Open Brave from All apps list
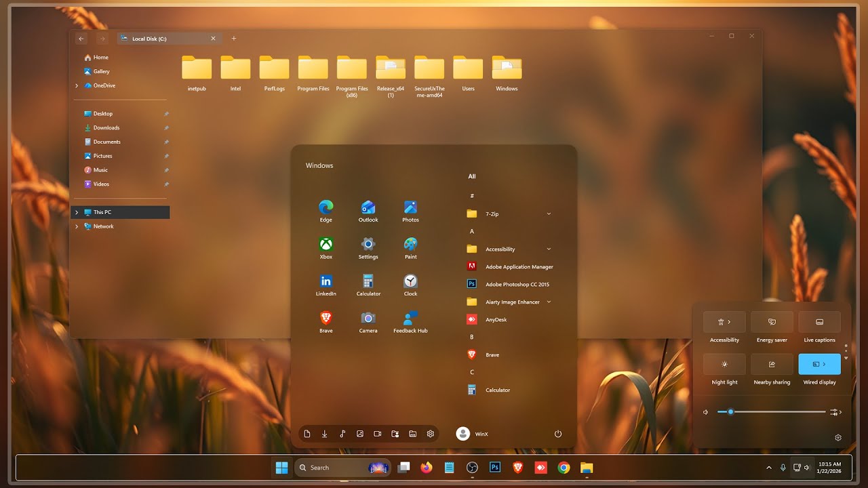This screenshot has width=868, height=488. click(484, 354)
